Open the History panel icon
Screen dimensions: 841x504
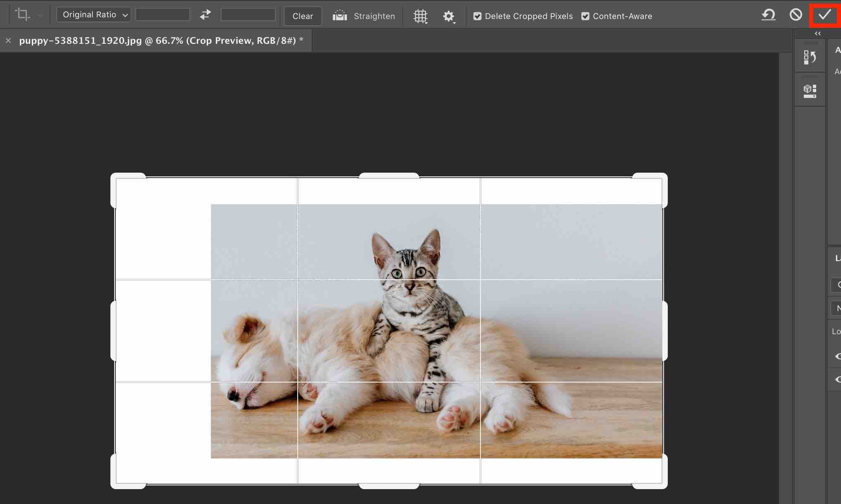[x=810, y=57]
